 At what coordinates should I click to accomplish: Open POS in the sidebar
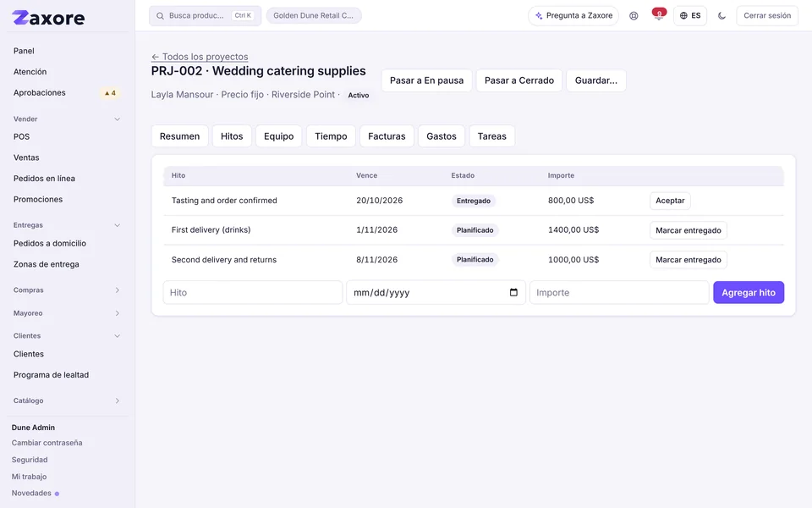click(67, 137)
